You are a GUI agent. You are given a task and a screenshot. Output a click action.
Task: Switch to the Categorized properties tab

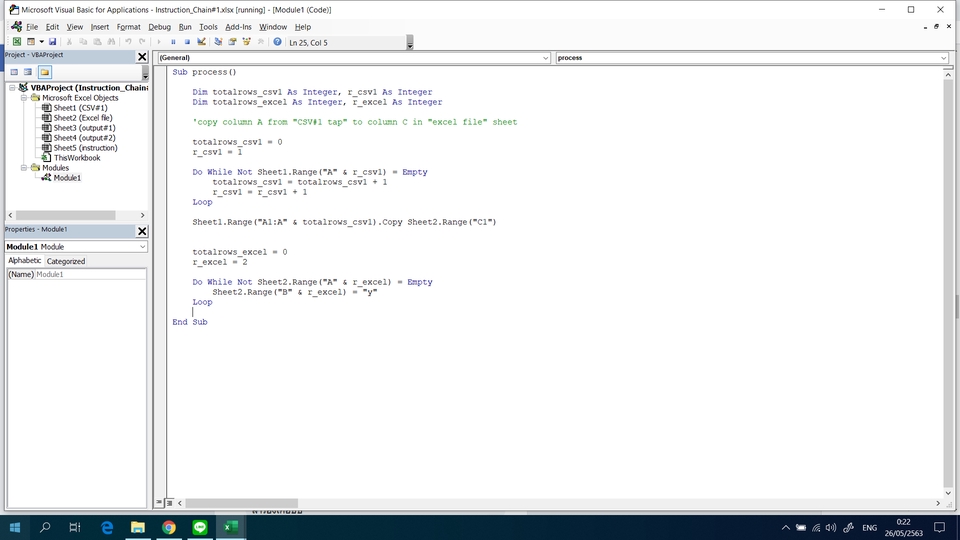click(x=66, y=261)
